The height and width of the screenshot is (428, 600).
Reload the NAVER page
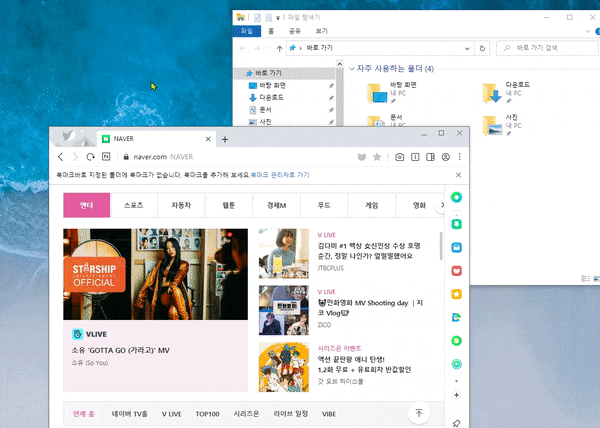[x=90, y=157]
